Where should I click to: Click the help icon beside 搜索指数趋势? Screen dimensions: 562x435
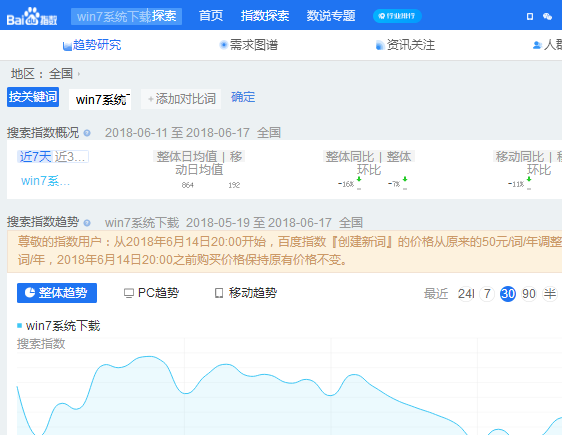(x=87, y=223)
